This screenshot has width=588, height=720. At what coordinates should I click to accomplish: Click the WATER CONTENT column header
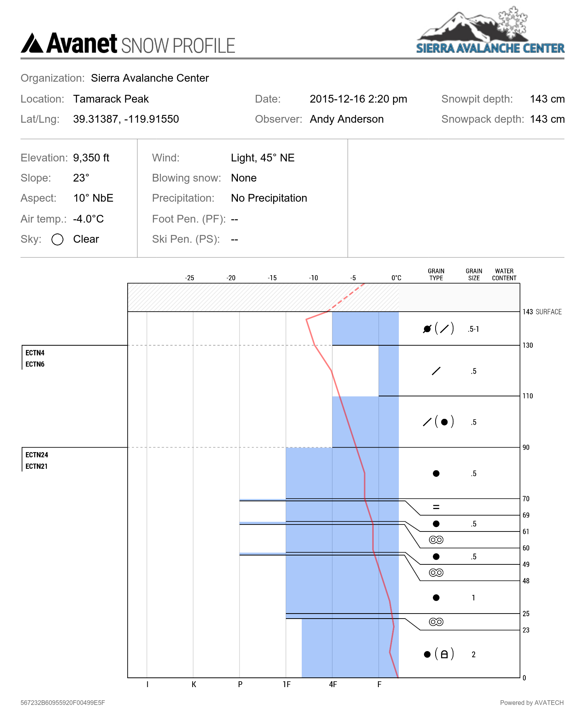504,274
